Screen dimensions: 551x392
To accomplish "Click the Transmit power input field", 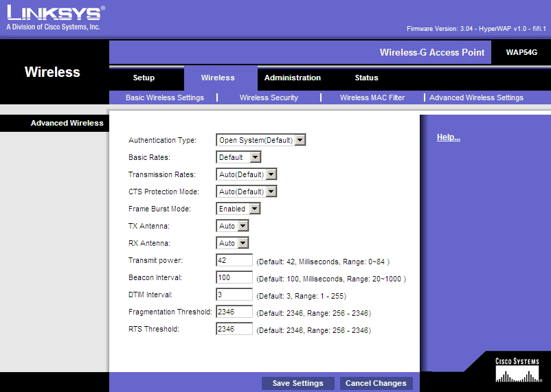I will click(x=234, y=261).
